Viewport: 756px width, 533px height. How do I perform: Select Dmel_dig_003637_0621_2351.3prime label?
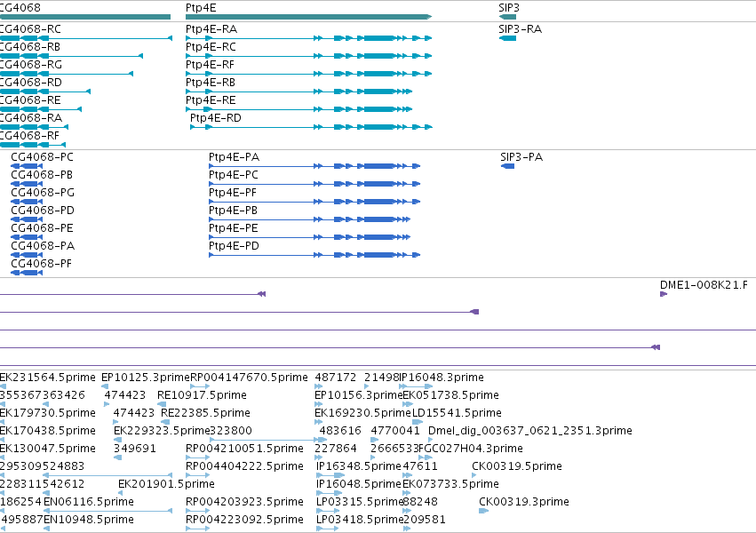[x=529, y=432]
